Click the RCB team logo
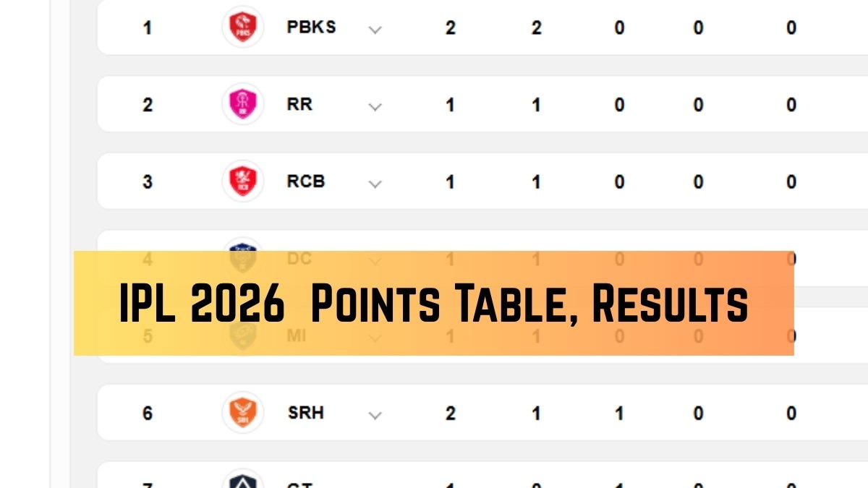The width and height of the screenshot is (868, 488). [242, 181]
